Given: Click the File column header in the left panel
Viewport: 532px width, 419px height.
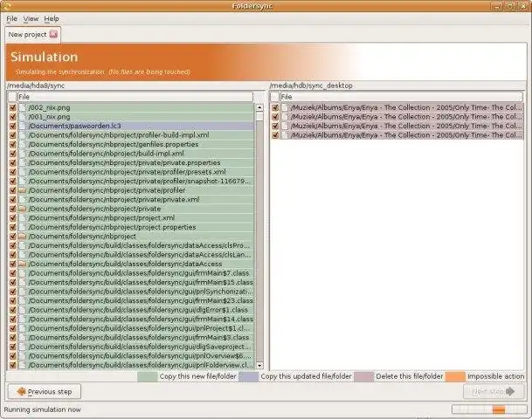Looking at the screenshot, I should point(135,97).
